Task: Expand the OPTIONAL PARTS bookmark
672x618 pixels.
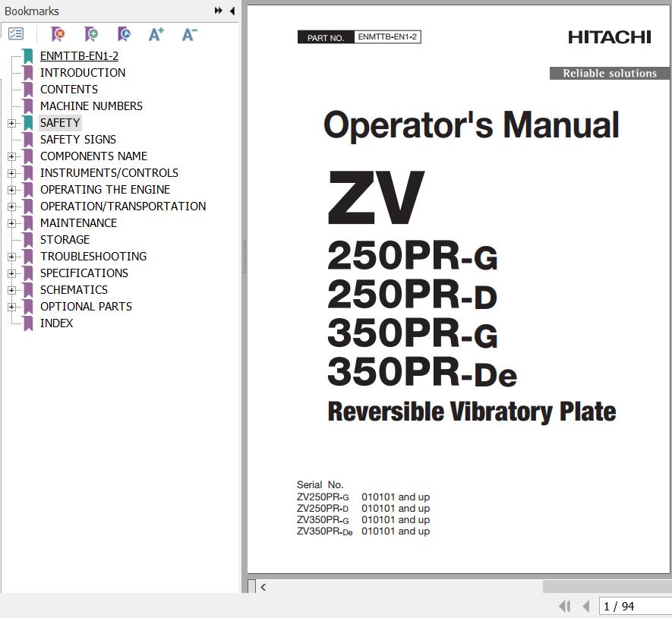Action: [x=11, y=307]
